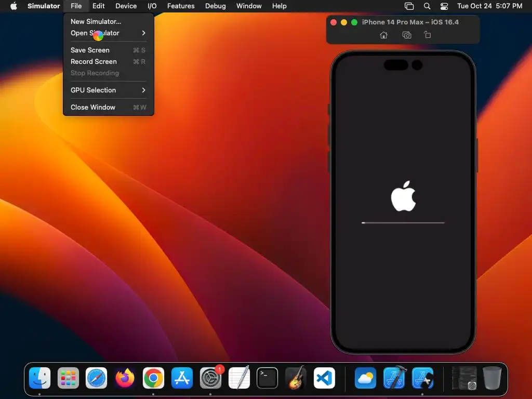Expand the GPU Selection submenu arrow
The height and width of the screenshot is (399, 532).
point(143,90)
